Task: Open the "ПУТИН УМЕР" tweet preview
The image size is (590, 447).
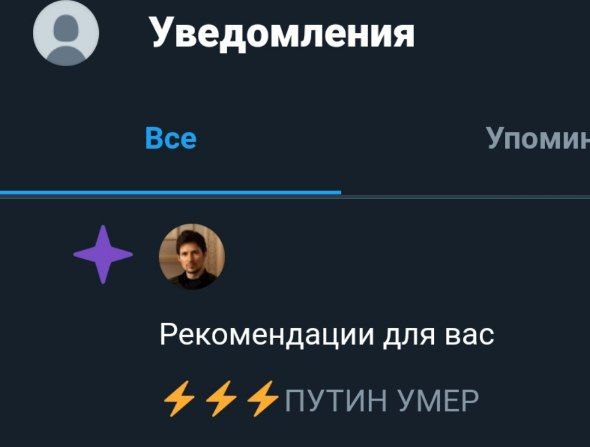Action: 321,400
